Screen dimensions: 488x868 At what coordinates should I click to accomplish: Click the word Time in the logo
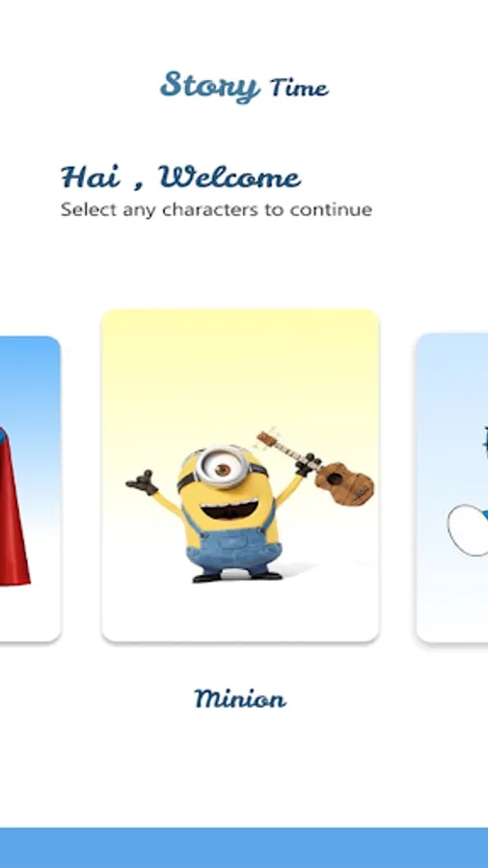[299, 88]
